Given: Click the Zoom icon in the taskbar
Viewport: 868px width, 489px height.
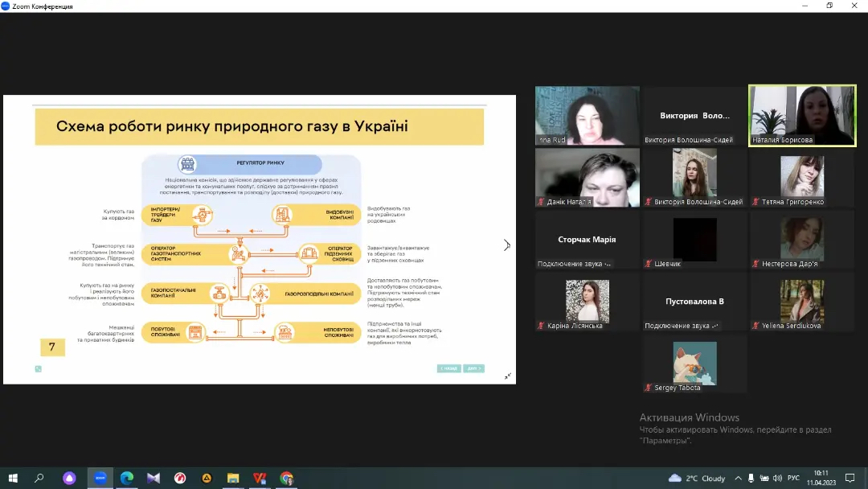Looking at the screenshot, I should tap(100, 478).
